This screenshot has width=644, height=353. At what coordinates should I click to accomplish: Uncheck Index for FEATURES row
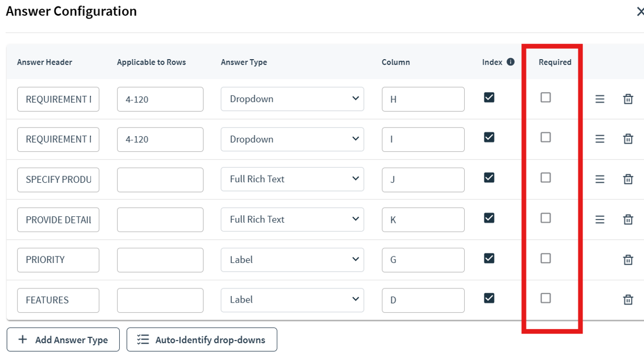click(x=489, y=298)
